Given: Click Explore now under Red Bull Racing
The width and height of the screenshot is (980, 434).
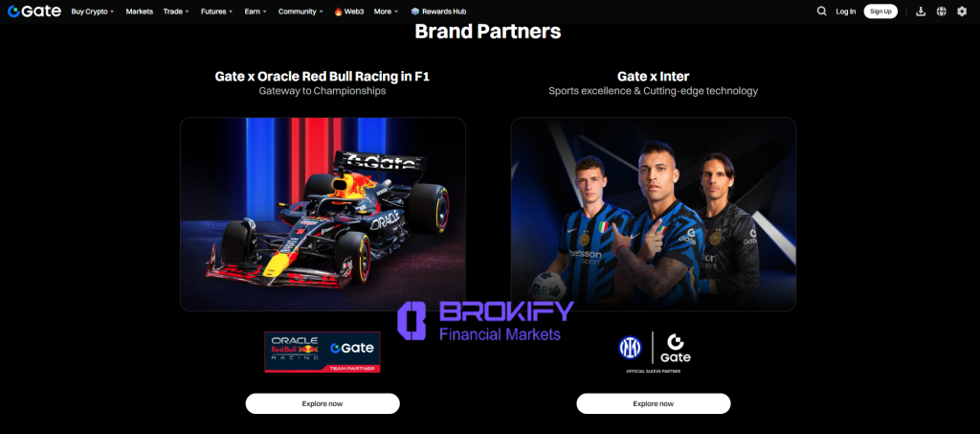Looking at the screenshot, I should pyautogui.click(x=323, y=403).
